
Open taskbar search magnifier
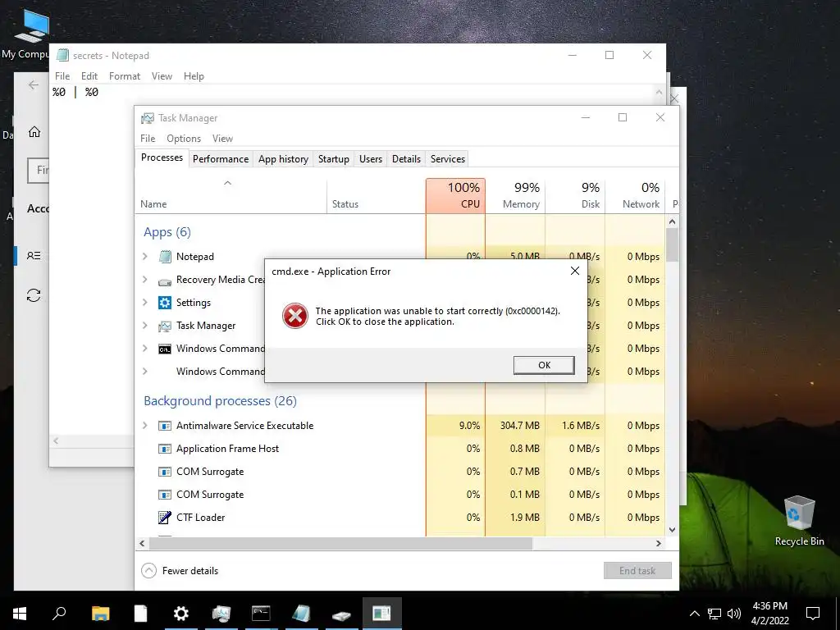point(59,614)
